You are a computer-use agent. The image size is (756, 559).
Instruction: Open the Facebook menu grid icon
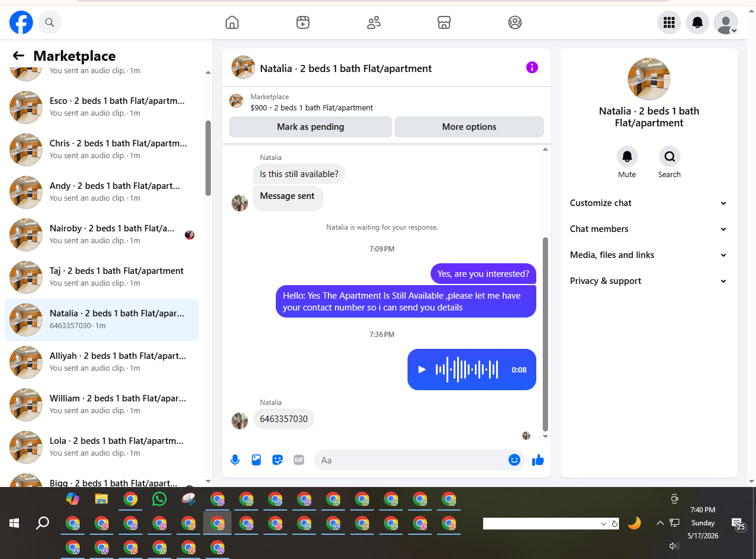point(669,22)
